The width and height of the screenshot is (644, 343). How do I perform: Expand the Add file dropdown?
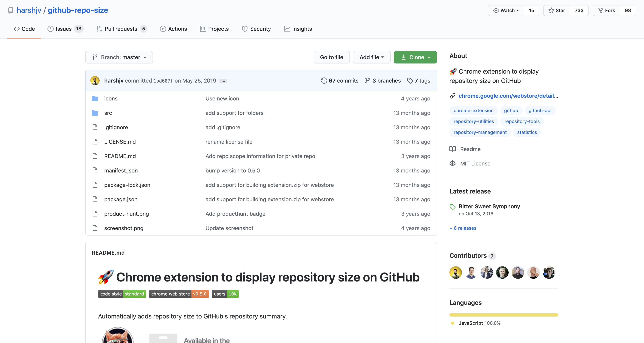(371, 57)
